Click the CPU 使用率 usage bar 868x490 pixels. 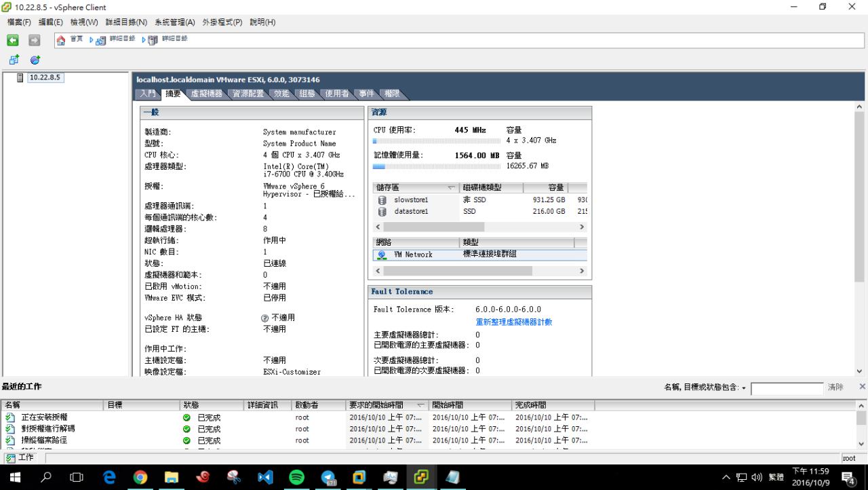[x=437, y=141]
